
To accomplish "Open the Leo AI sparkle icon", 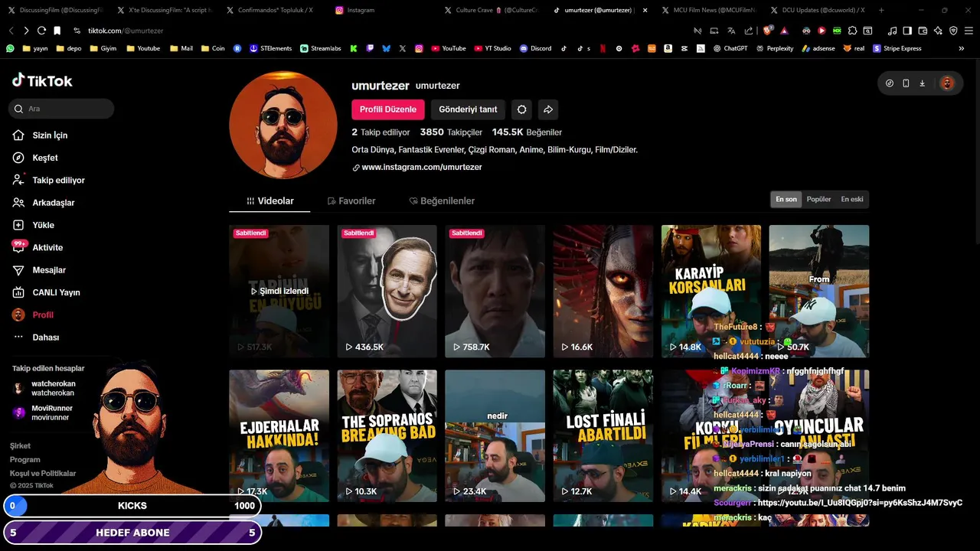I will 938,31.
